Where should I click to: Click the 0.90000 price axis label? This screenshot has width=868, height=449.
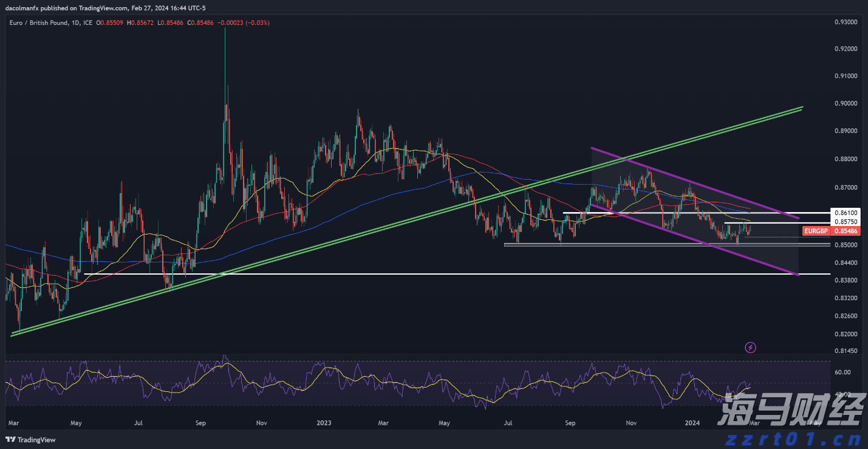point(846,104)
